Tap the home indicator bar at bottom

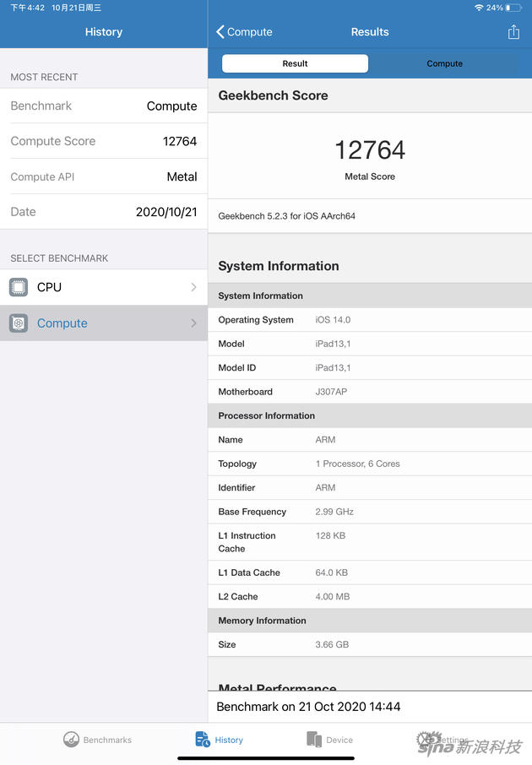[x=266, y=758]
